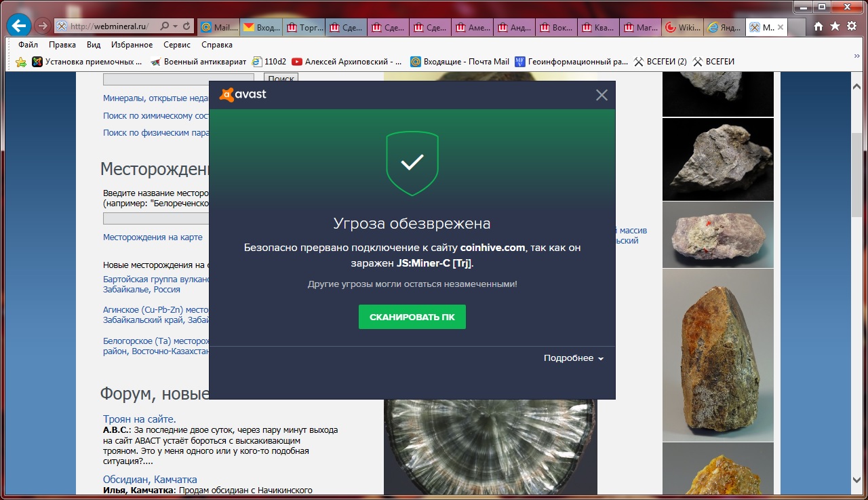Switch to the Mail tab
The width and height of the screenshot is (868, 500).
[x=218, y=27]
